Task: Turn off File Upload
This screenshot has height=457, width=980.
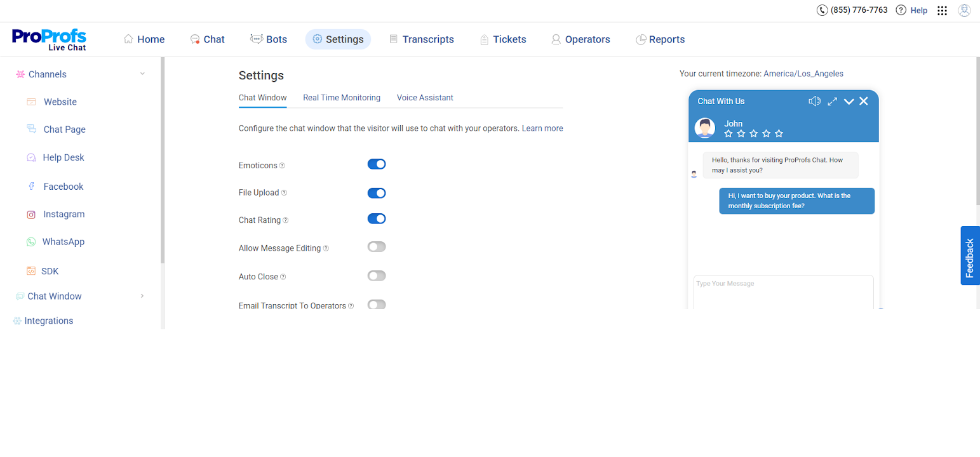Action: click(x=377, y=192)
